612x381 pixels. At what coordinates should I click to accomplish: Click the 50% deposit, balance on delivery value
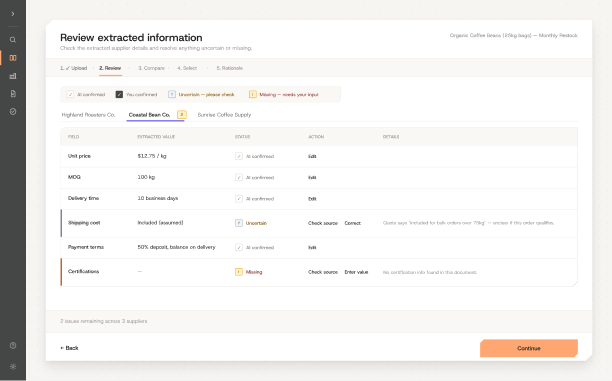pos(176,247)
